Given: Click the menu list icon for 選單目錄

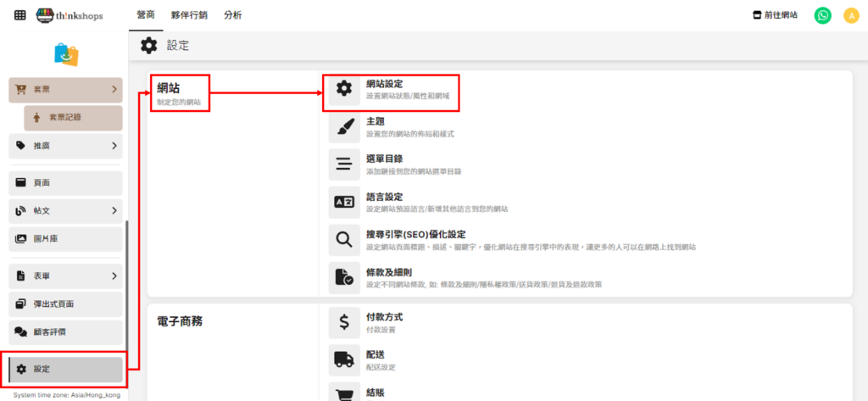Looking at the screenshot, I should 344,164.
